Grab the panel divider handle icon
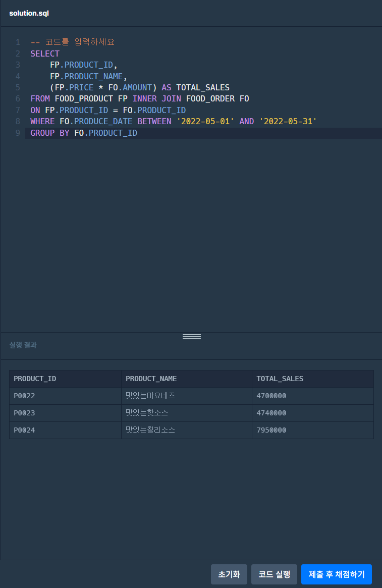Viewport: 382px width, 588px height. [192, 337]
